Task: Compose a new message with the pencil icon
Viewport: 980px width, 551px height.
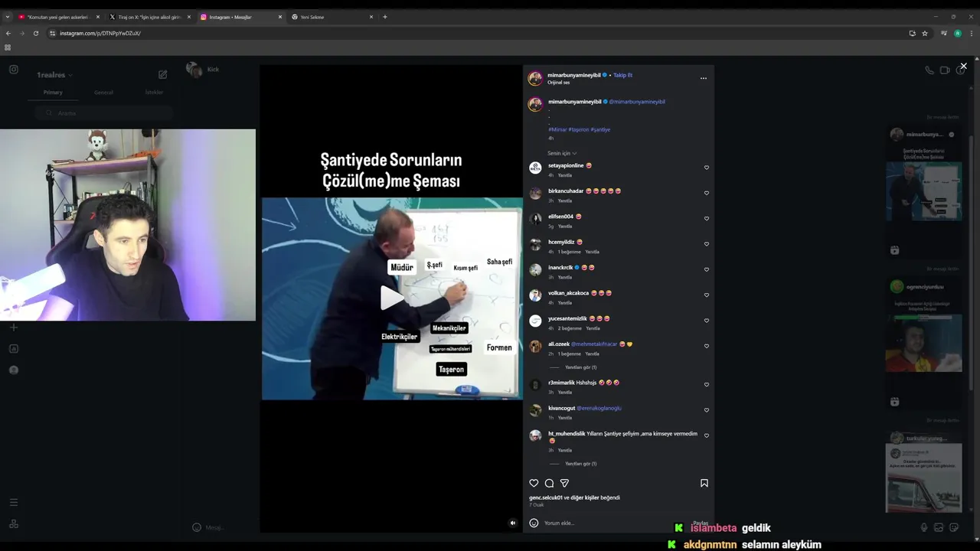Action: pyautogui.click(x=162, y=74)
